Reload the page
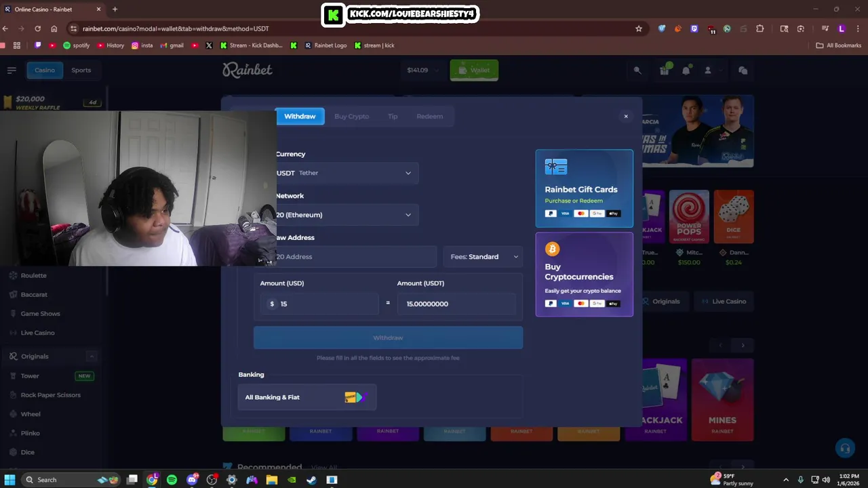The height and width of the screenshot is (488, 868). click(37, 28)
